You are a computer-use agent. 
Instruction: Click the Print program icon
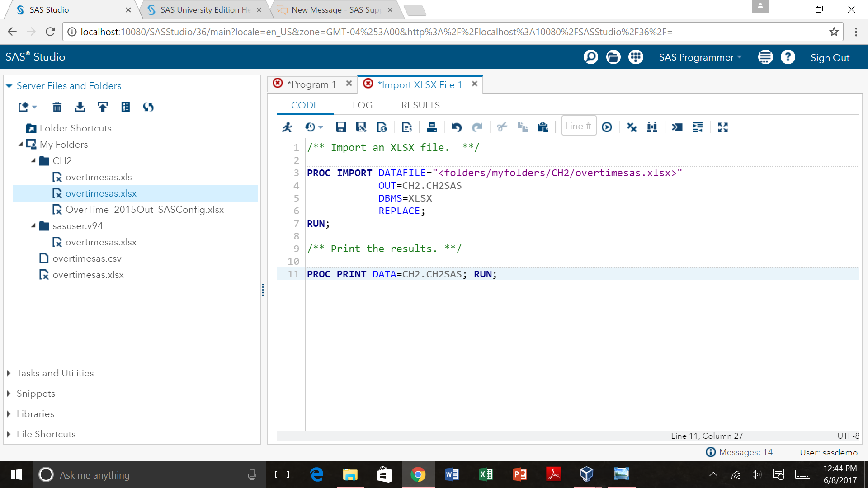pos(431,127)
